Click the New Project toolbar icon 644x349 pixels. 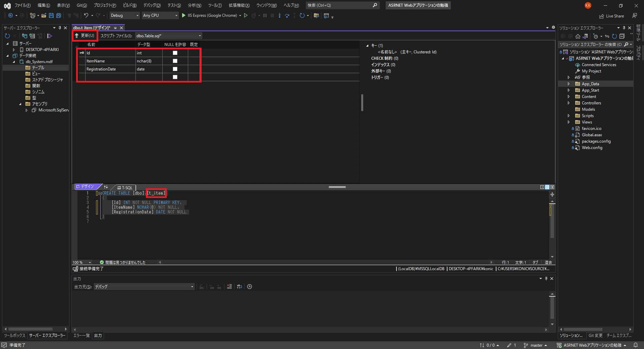(33, 15)
